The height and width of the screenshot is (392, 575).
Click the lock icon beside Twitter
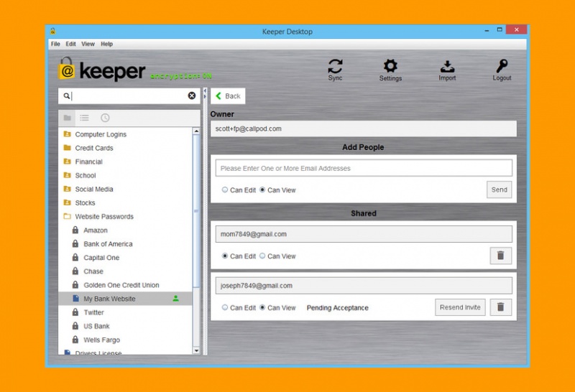coord(75,312)
